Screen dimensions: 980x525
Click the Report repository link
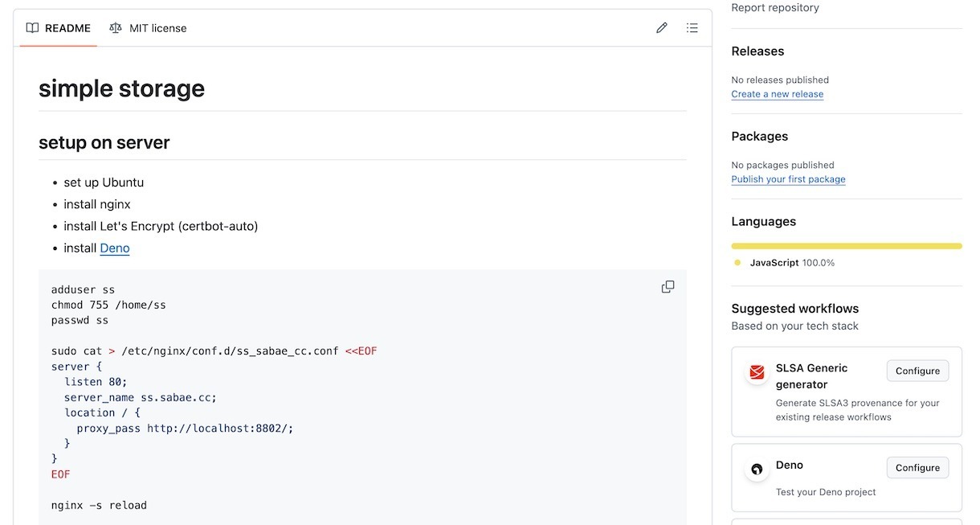pyautogui.click(x=775, y=8)
